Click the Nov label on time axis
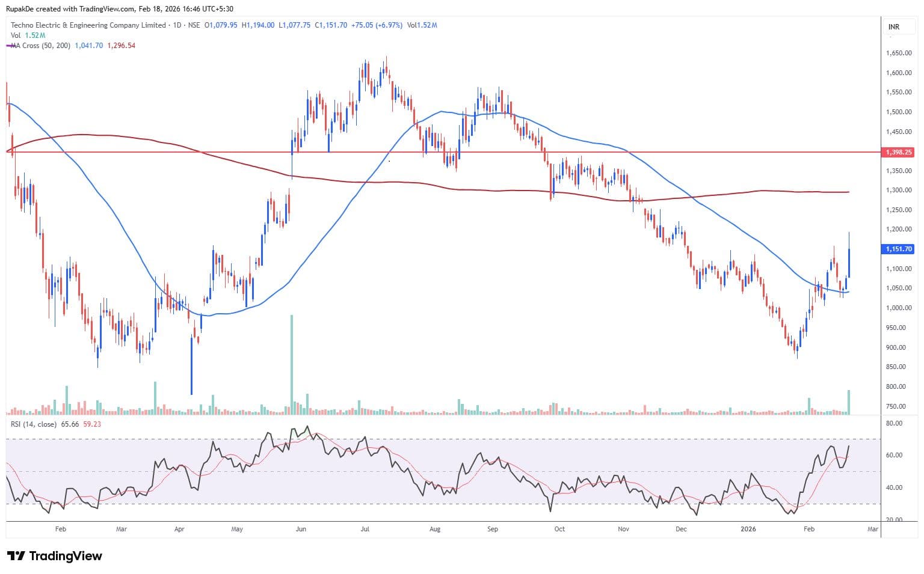 [623, 530]
